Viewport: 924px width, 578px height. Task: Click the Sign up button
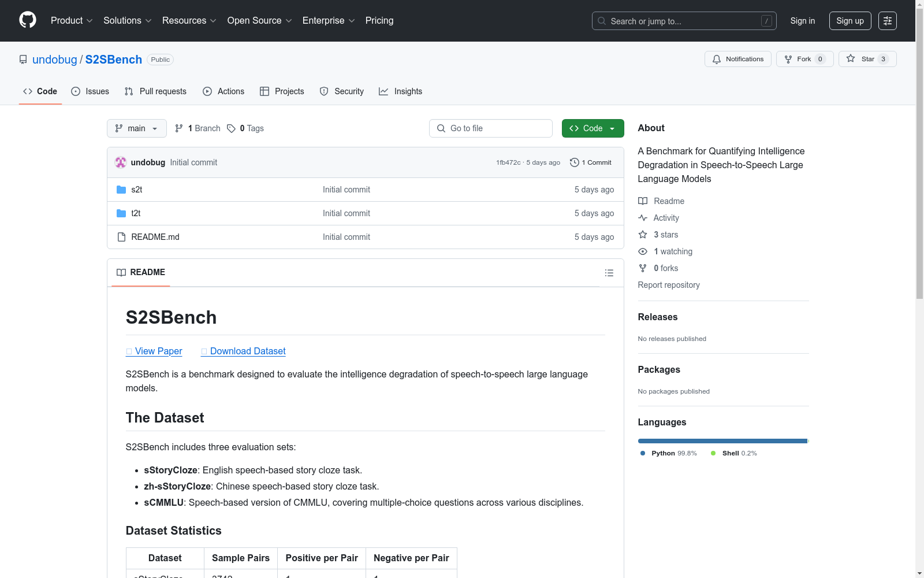point(850,21)
